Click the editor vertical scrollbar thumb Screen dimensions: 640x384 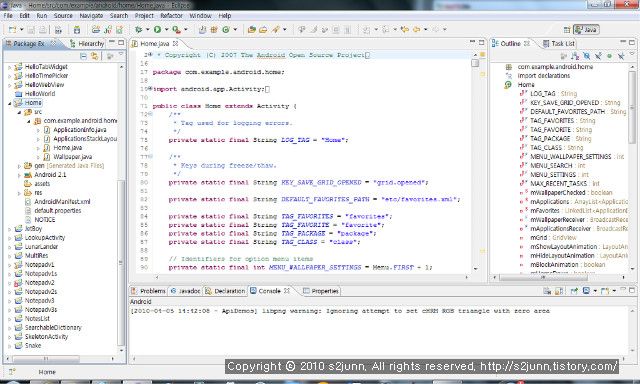[x=475, y=63]
